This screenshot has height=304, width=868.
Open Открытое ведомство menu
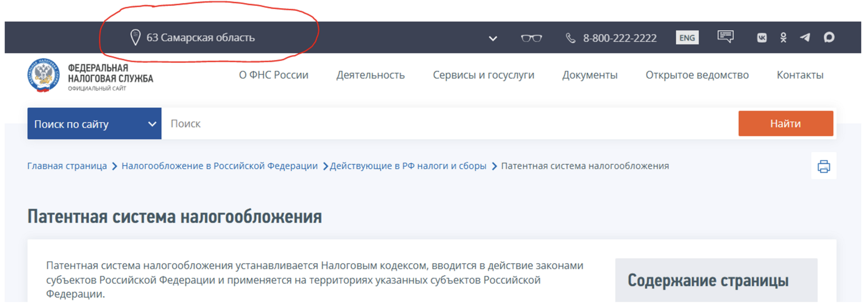point(697,75)
